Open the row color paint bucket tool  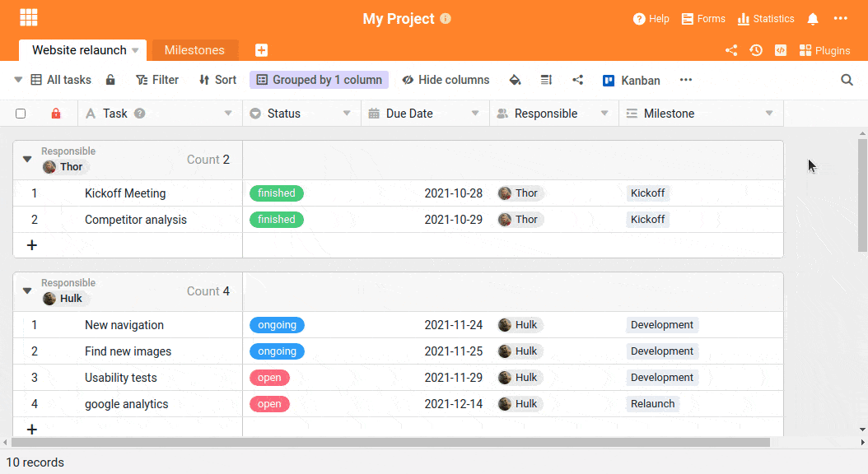point(515,80)
